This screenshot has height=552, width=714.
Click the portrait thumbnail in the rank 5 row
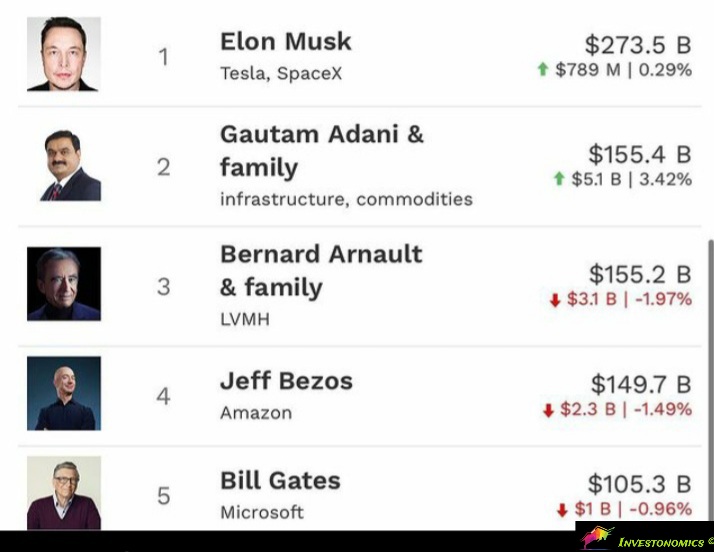[64, 492]
